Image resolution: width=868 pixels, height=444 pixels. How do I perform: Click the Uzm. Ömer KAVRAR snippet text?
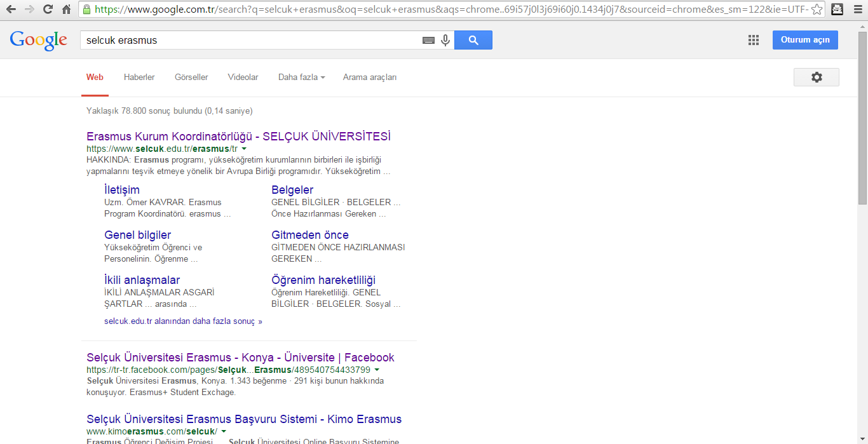pyautogui.click(x=168, y=208)
